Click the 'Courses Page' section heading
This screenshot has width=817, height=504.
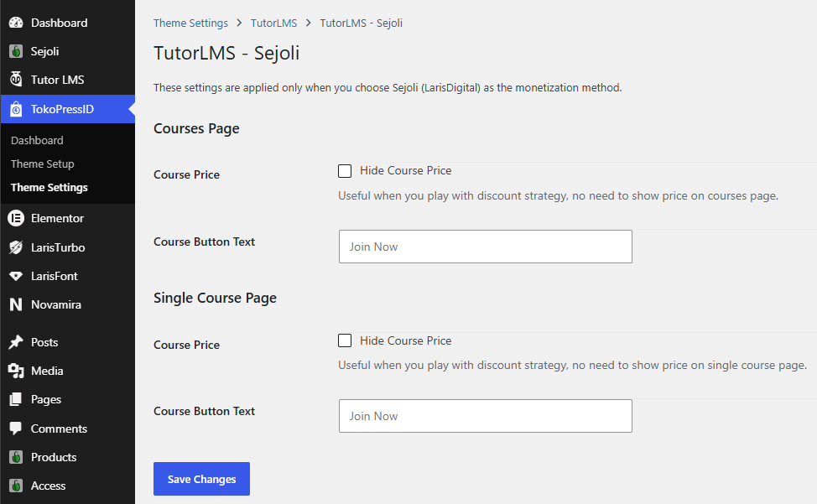[196, 128]
